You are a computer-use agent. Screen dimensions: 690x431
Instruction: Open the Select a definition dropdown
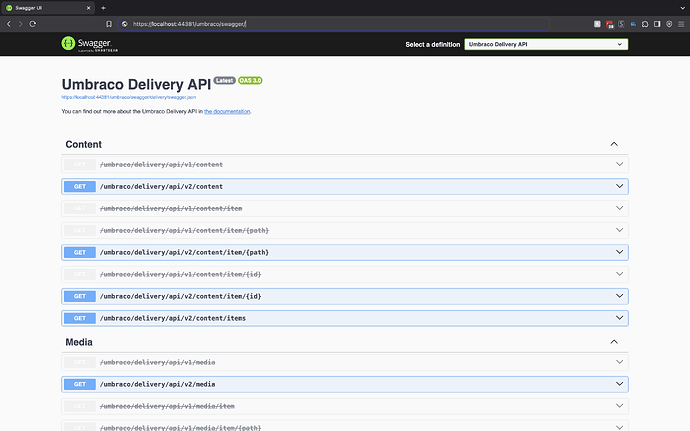pos(546,44)
